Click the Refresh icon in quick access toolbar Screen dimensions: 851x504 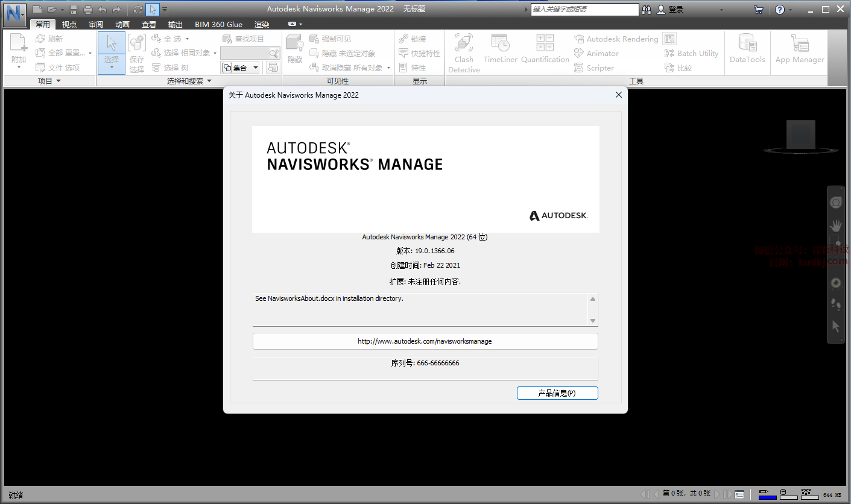[x=138, y=10]
